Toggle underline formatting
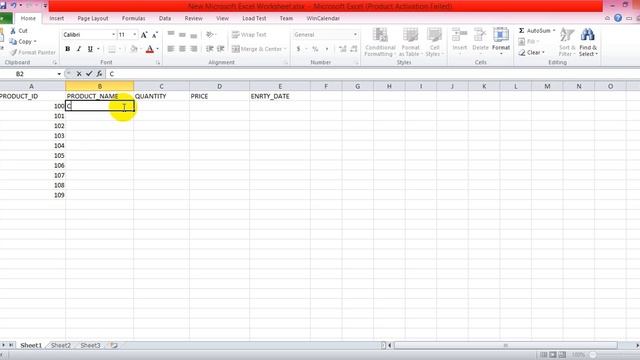Viewport: 640px width, 360px height. 90,49
